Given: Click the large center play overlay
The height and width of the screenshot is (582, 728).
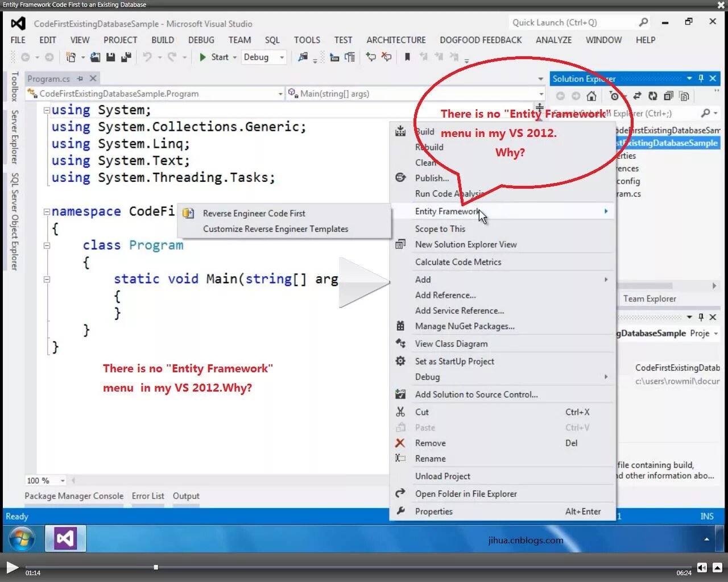Looking at the screenshot, I should [x=365, y=282].
